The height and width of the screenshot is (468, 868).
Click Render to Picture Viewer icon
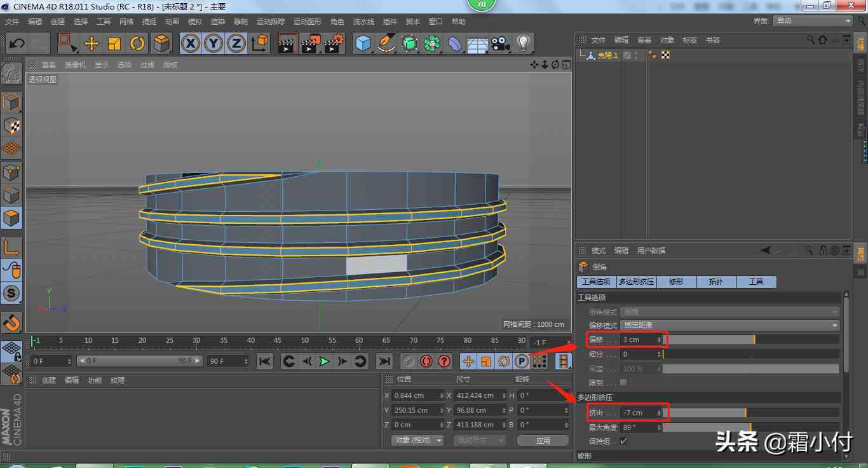point(311,43)
